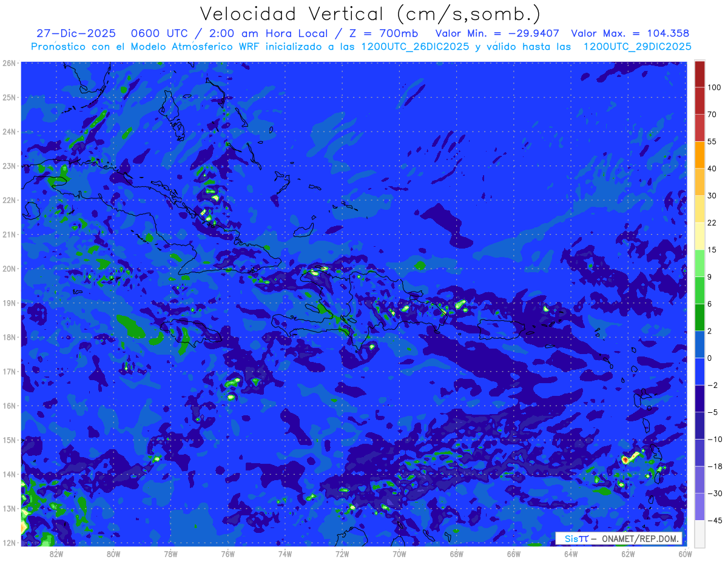The width and height of the screenshot is (728, 562).
Task: Click the colorbar segment between -18 and -30
Action: point(699,480)
